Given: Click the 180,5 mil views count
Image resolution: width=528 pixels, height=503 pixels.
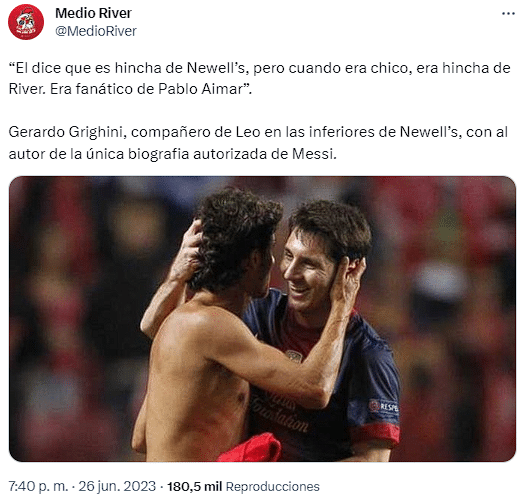Looking at the screenshot, I should tap(194, 487).
